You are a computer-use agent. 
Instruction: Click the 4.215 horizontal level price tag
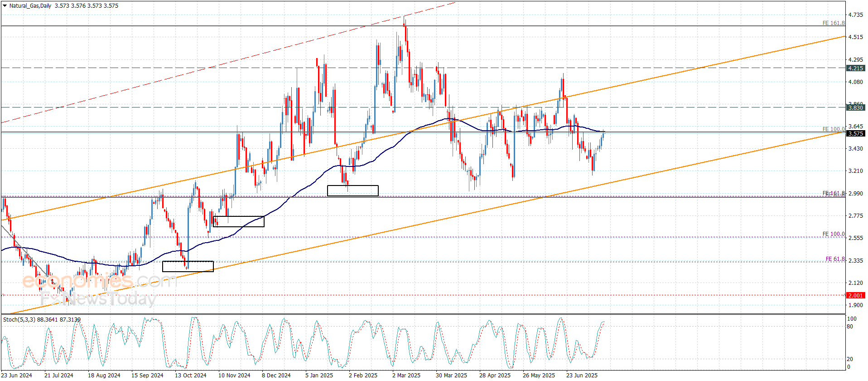coord(855,68)
